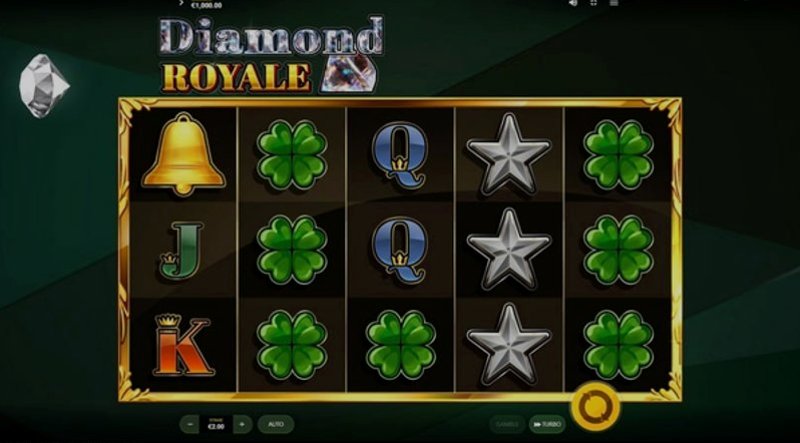Toggle fullscreen mode icon
Viewport: 800px width, 443px height.
pyautogui.click(x=593, y=3)
